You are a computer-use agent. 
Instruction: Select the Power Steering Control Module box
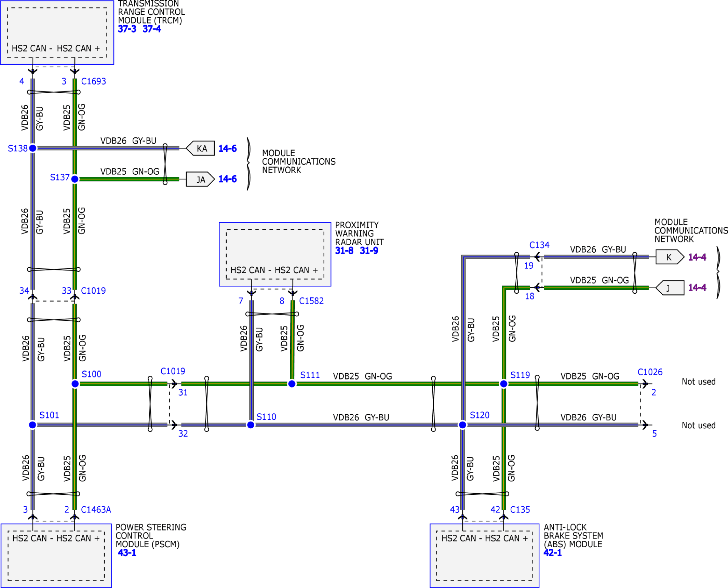56,556
